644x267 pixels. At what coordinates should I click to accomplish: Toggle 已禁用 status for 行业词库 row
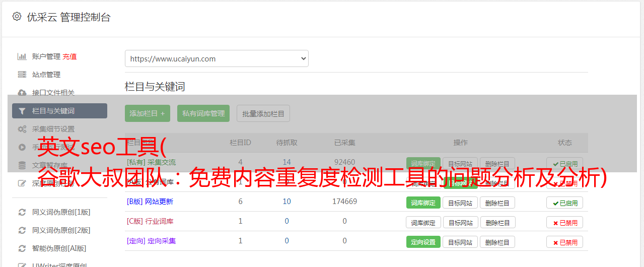(565, 222)
